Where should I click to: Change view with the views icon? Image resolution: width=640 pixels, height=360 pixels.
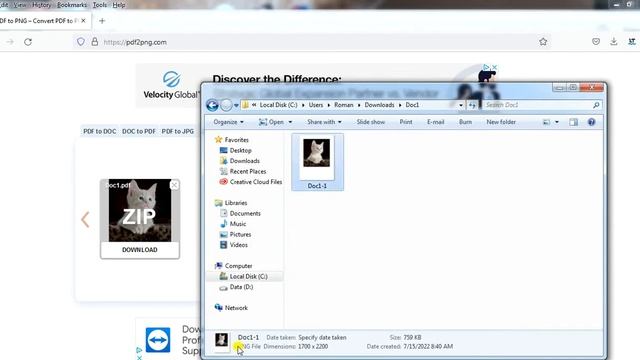pyautogui.click(x=546, y=122)
